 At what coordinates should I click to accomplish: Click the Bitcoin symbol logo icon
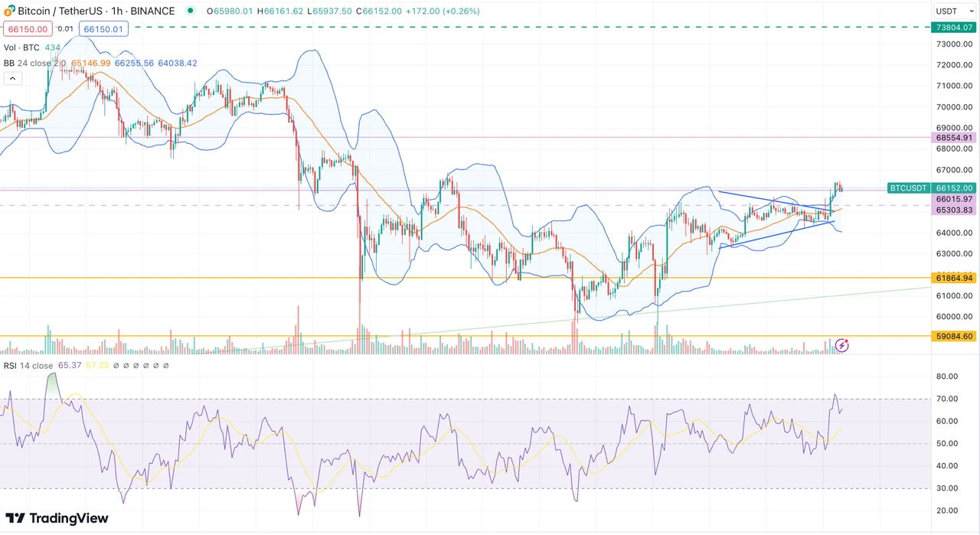9,11
